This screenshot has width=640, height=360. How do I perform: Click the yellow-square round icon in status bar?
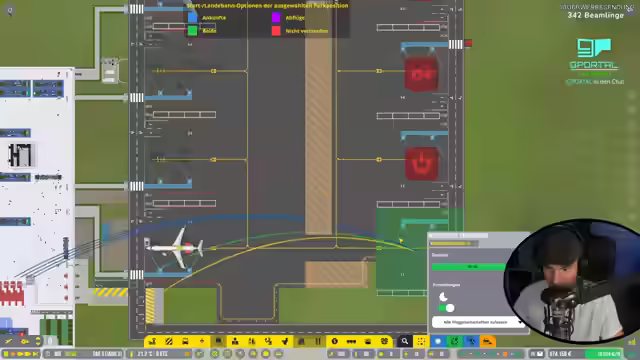[266, 354]
